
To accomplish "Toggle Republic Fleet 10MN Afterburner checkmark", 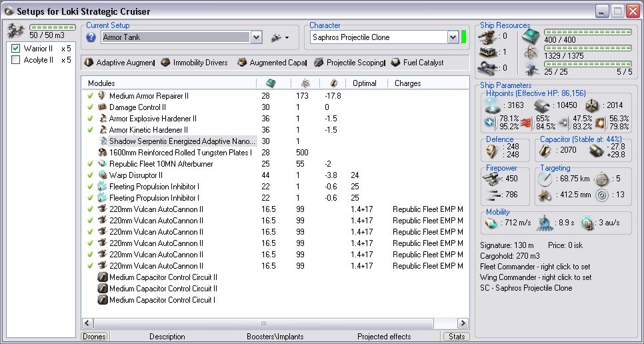I will pyautogui.click(x=91, y=164).
